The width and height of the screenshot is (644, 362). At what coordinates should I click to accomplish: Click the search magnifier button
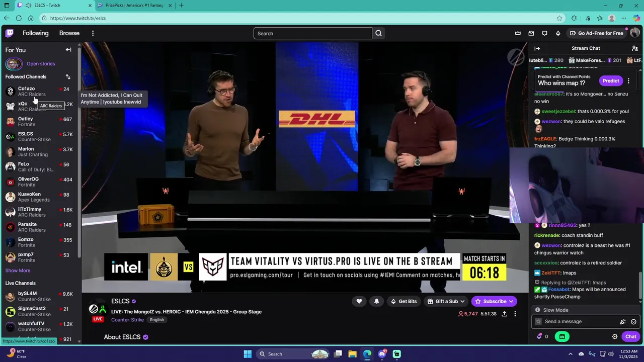[379, 33]
